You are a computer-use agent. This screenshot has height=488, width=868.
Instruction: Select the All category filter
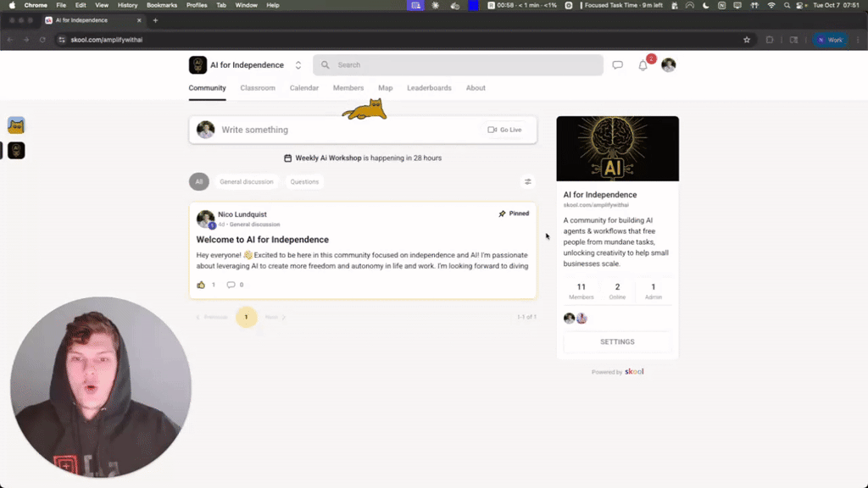pos(198,181)
